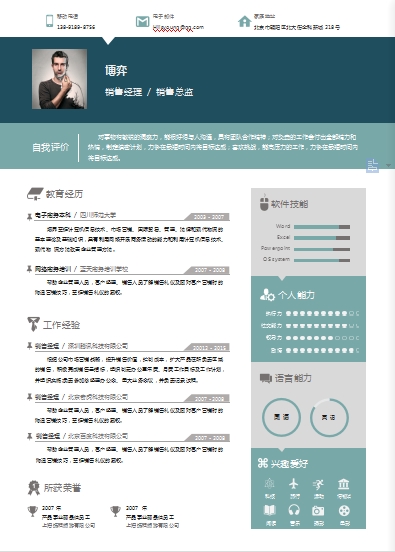Click the 工作经验 section heading
395x552 pixels.
coord(61,325)
